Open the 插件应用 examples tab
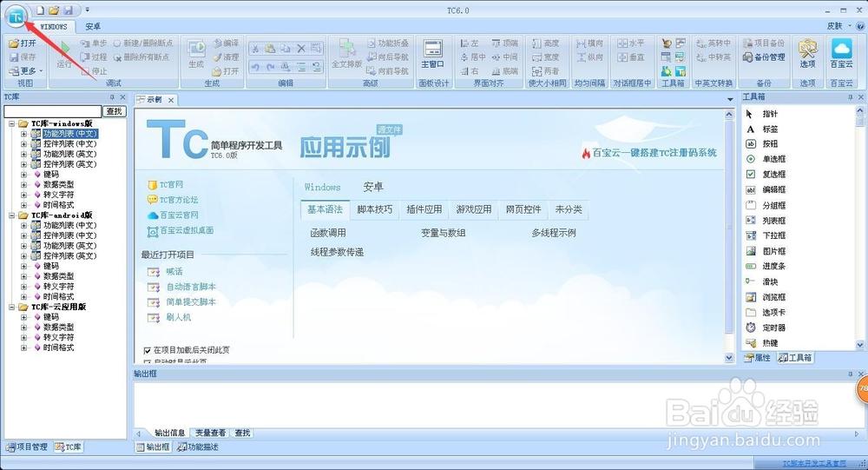This screenshot has width=868, height=470. [x=424, y=209]
